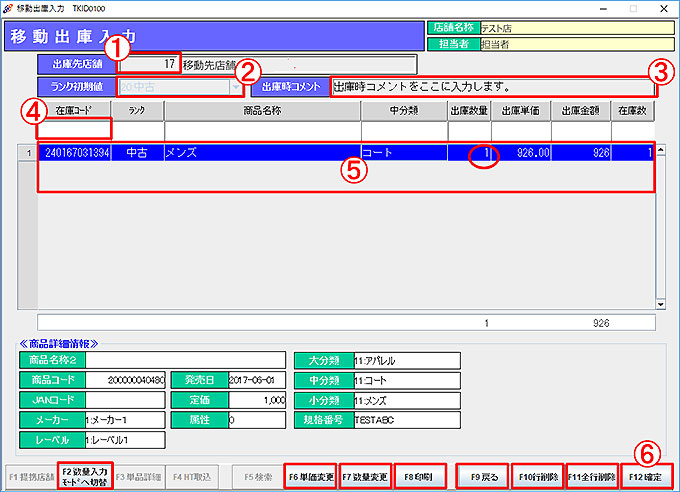Click F3 単品詳細 button

(x=138, y=477)
